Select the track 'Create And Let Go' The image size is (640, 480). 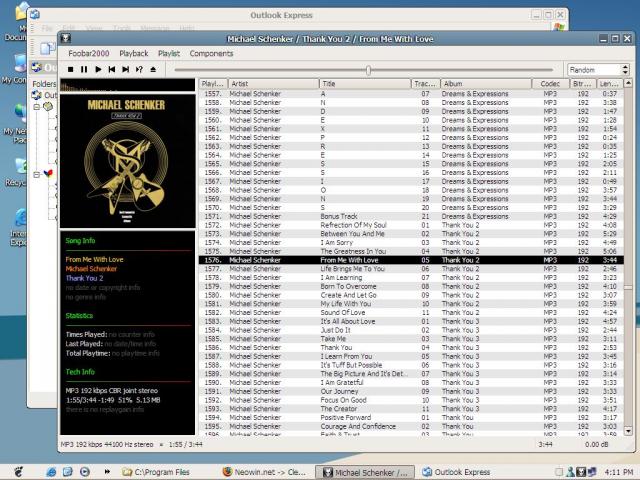tap(411, 295)
